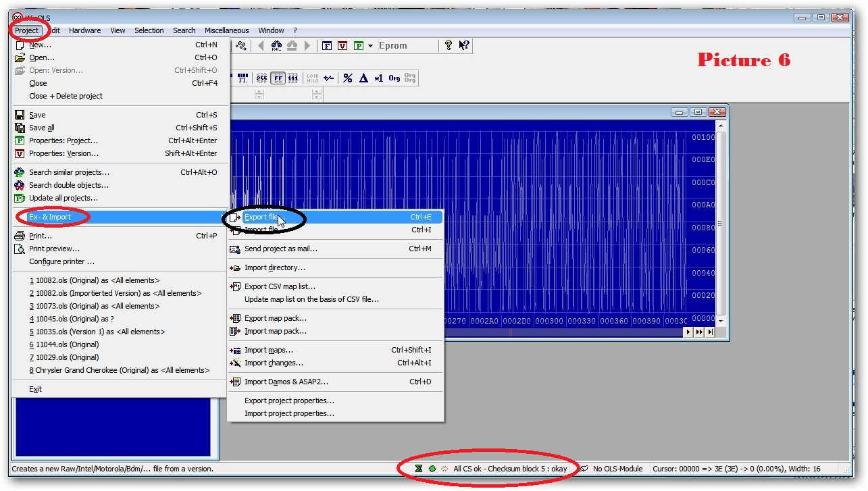
Task: Toggle the FF hexadecimal display button
Action: tap(278, 78)
